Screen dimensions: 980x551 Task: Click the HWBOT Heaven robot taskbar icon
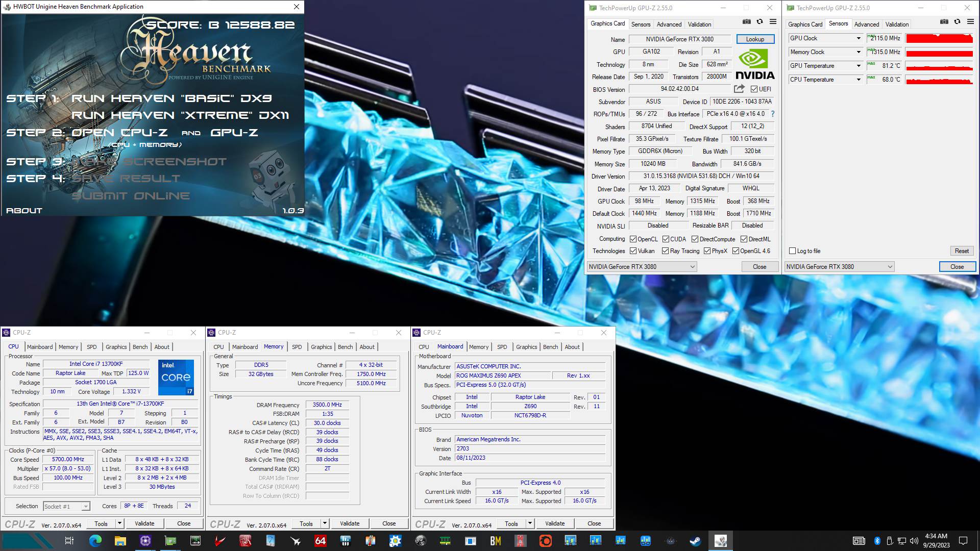point(720,541)
